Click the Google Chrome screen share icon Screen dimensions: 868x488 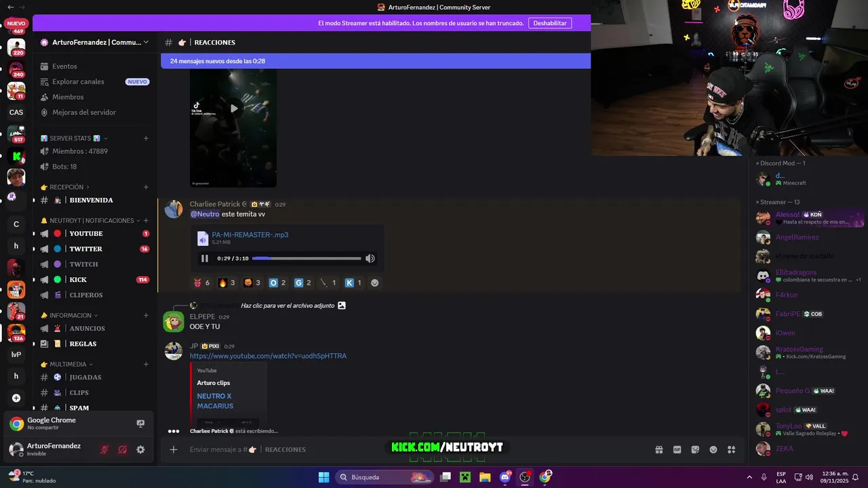(140, 424)
